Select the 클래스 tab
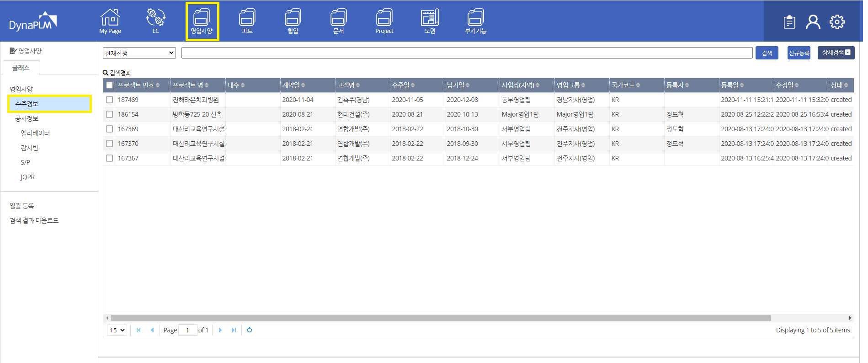The height and width of the screenshot is (363, 868). [21, 68]
